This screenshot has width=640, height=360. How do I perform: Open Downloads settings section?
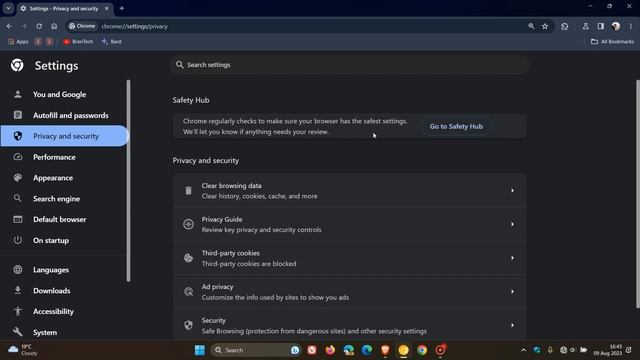click(x=51, y=291)
